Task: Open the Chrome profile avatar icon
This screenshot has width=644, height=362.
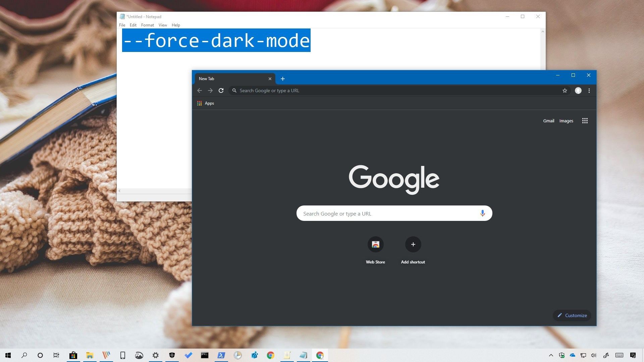Action: (x=578, y=90)
